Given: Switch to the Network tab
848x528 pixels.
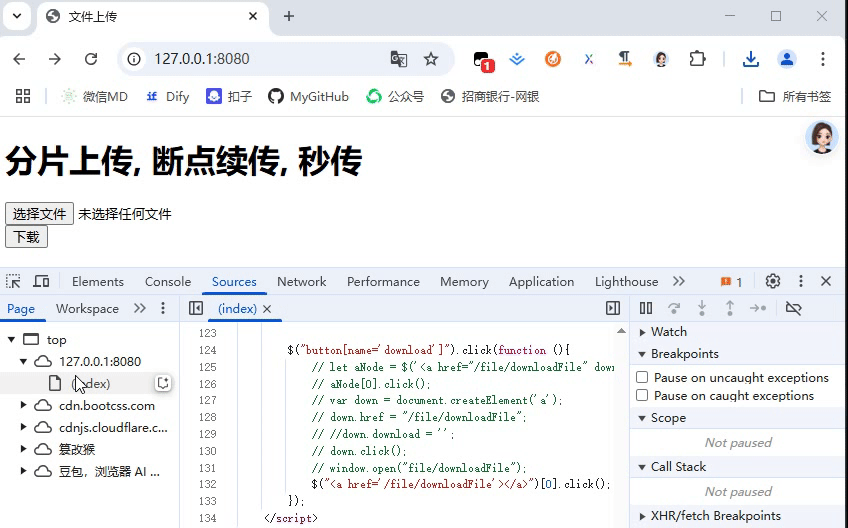Looking at the screenshot, I should click(302, 281).
